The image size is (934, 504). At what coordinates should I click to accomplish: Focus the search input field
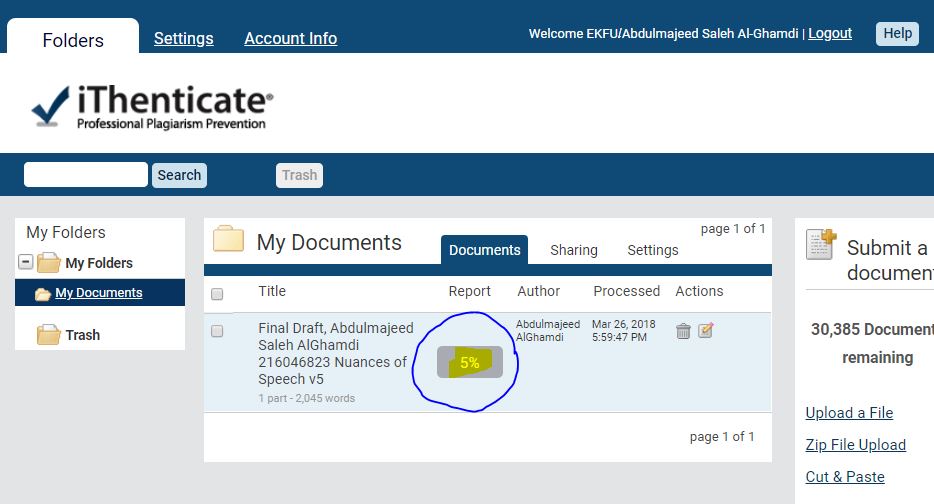(86, 175)
